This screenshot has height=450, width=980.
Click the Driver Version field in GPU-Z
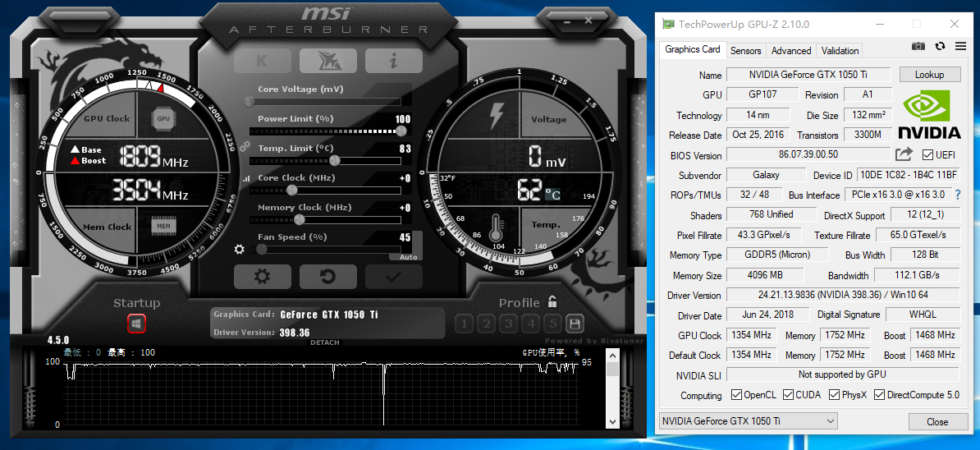point(843,295)
